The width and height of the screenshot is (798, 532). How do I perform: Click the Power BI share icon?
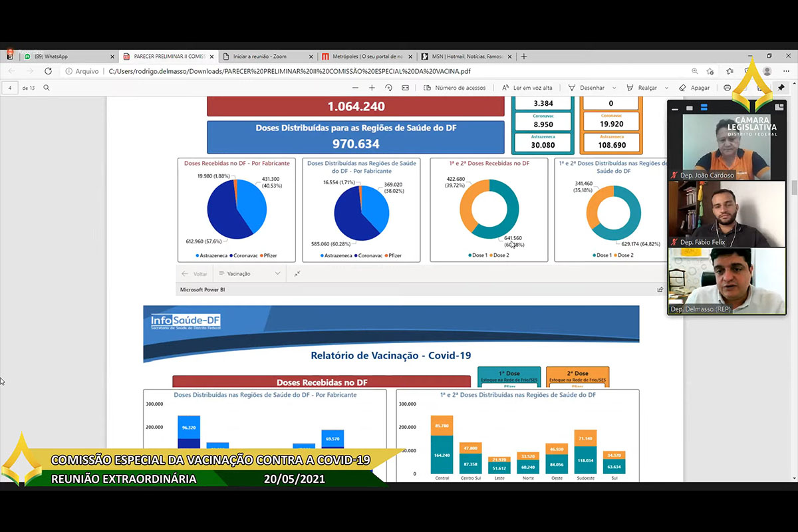660,290
